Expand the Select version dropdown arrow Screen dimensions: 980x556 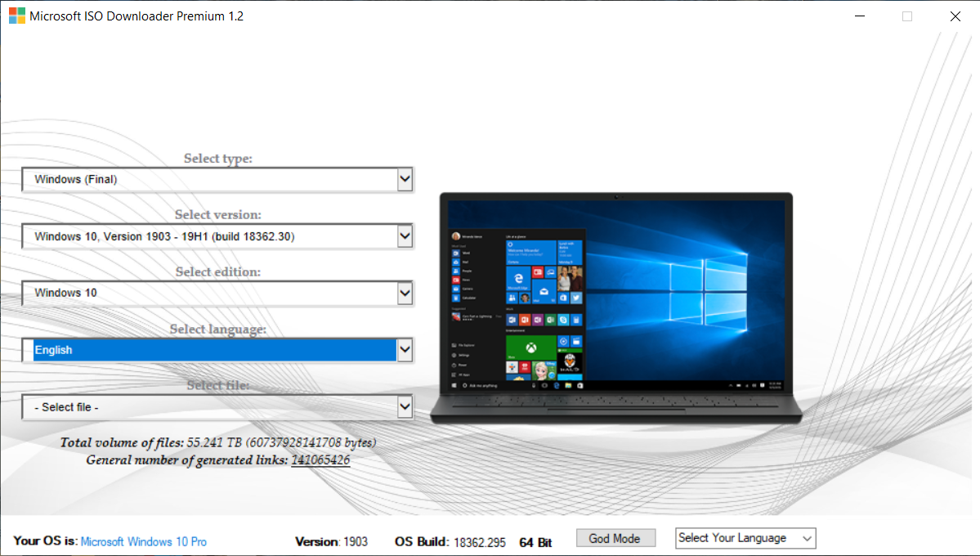coord(405,236)
